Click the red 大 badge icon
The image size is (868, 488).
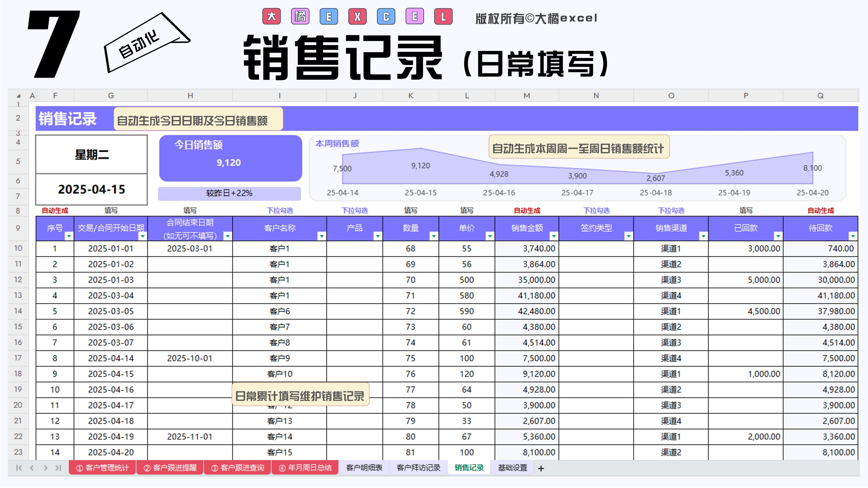pyautogui.click(x=272, y=16)
